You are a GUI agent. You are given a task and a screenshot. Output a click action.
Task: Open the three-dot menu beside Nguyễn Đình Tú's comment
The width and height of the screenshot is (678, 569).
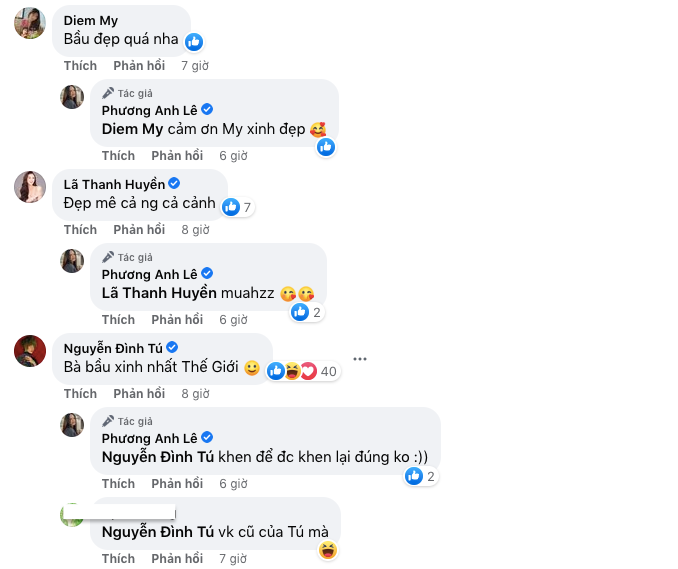coord(360,358)
